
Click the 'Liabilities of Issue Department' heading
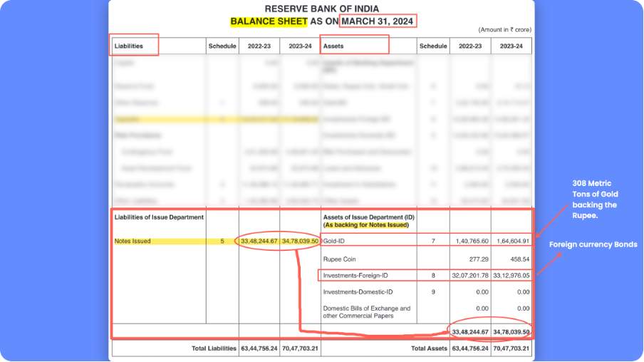coord(159,217)
